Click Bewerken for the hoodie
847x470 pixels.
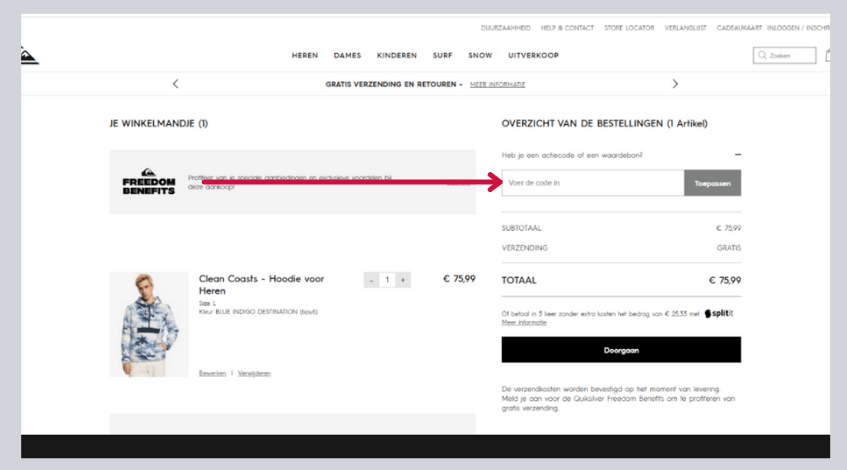212,373
